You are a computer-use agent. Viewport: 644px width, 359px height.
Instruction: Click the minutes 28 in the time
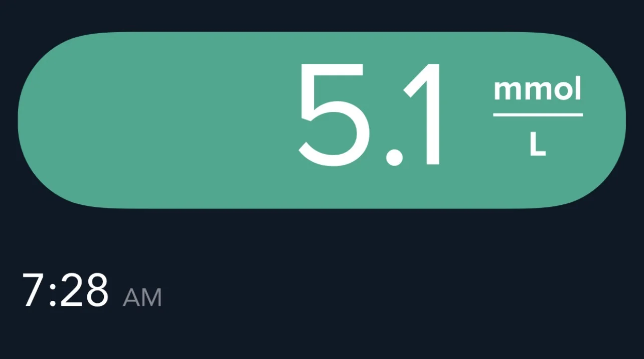tap(84, 290)
